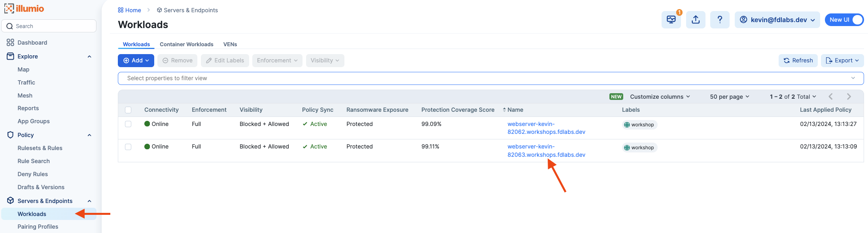Open webserver-kevin-82062 workload link

[x=546, y=128]
